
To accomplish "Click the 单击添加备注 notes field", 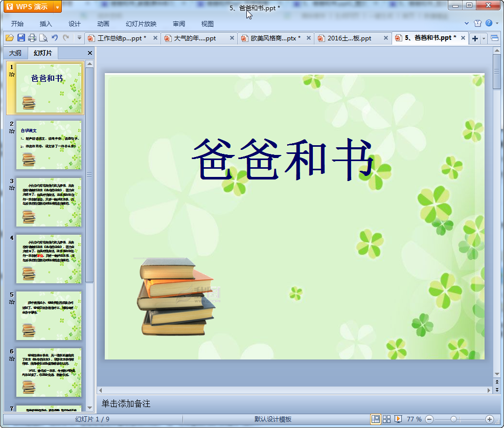I will 294,403.
